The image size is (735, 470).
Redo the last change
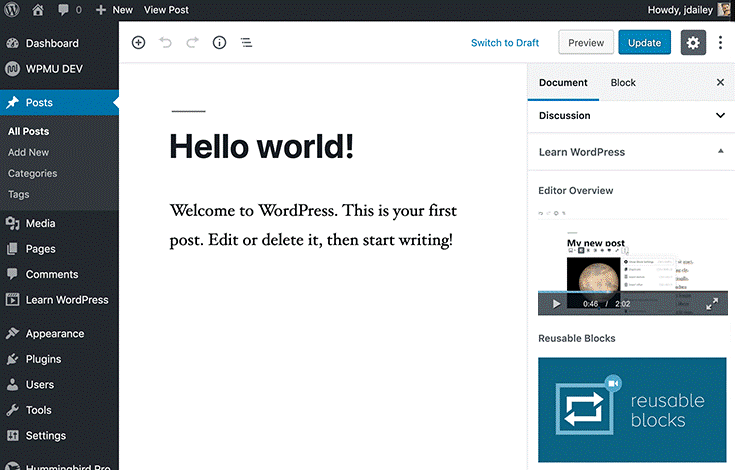[192, 43]
